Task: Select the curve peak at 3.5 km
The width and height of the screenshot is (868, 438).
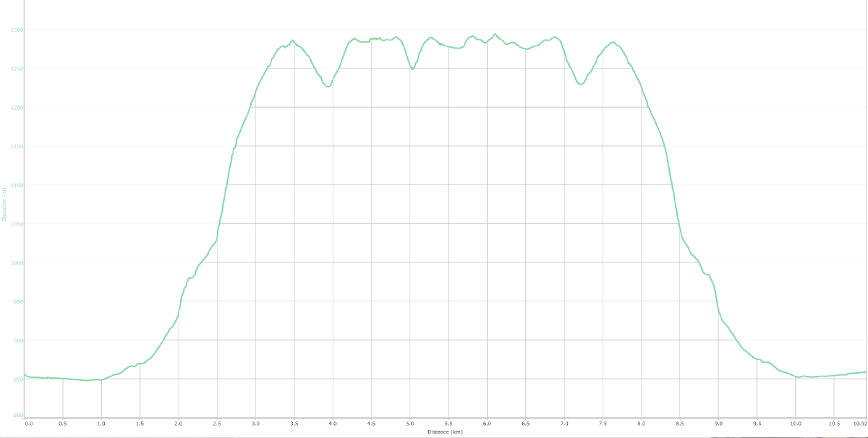Action: (292, 40)
